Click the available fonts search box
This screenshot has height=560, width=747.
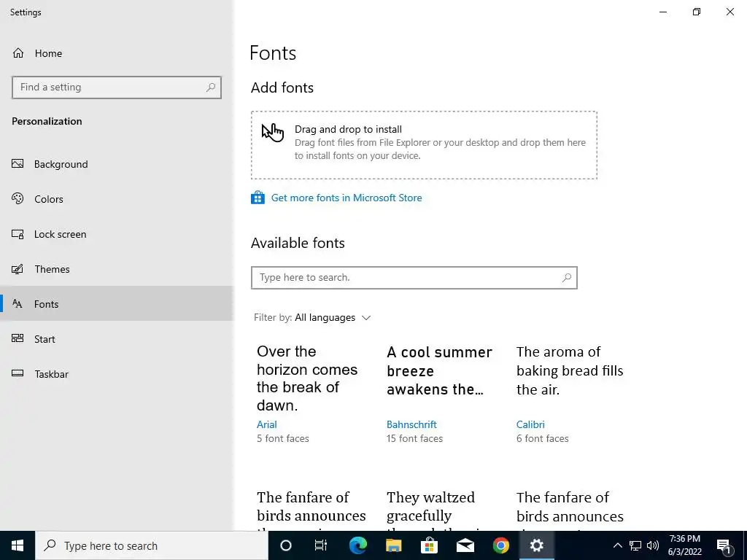click(409, 278)
